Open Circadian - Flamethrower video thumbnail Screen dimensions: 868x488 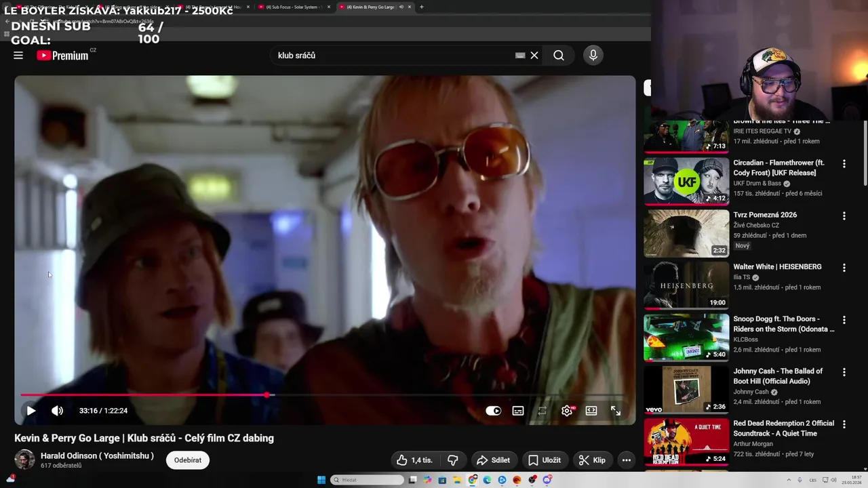[686, 182]
